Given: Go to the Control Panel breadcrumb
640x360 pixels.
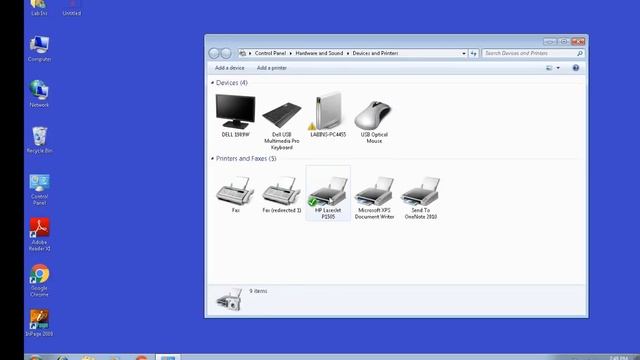Looking at the screenshot, I should coord(270,53).
